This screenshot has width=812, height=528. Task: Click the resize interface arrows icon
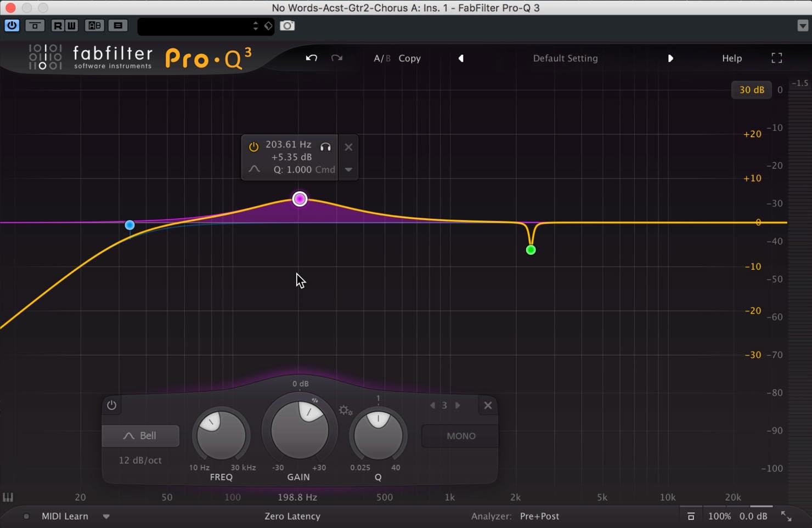point(786,516)
